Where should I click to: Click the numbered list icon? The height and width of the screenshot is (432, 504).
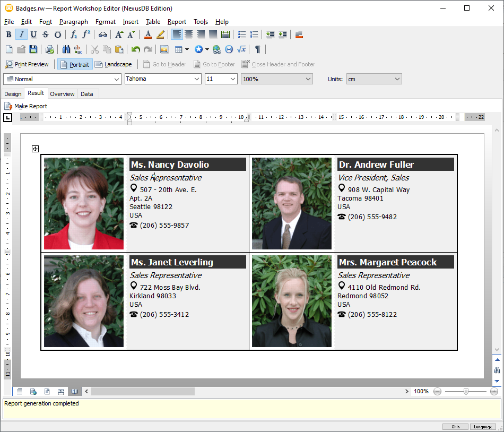[x=254, y=34]
